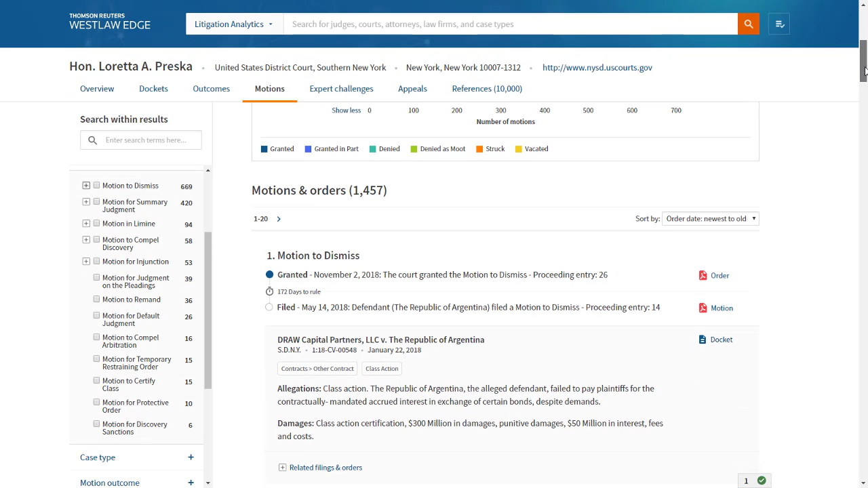Open the Sort by order date dropdown
Image resolution: width=868 pixels, height=488 pixels.
tap(710, 219)
